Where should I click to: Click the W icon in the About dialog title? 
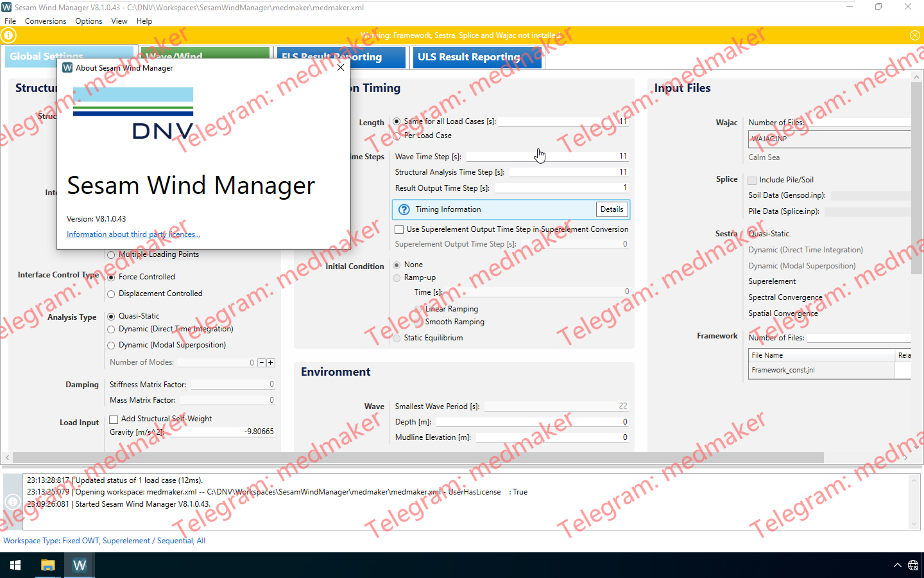(x=67, y=67)
